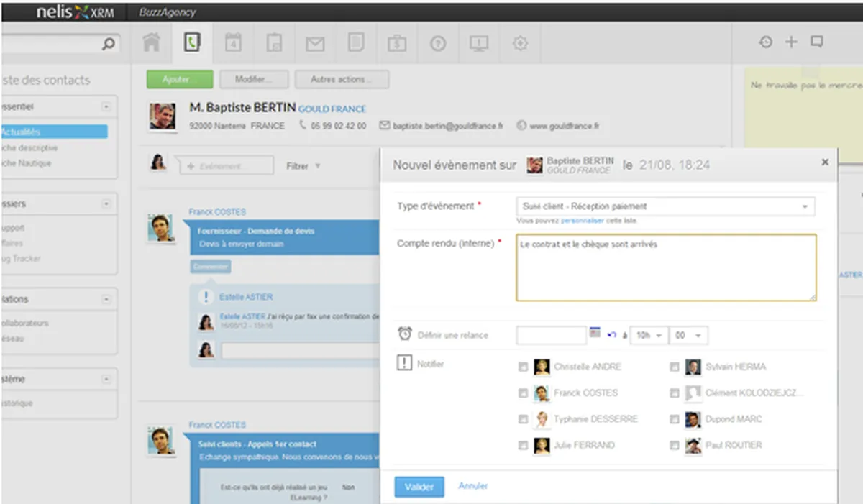863x504 pixels.
Task: Check the Christelle ANDRE notify checkbox
Action: pos(523,367)
